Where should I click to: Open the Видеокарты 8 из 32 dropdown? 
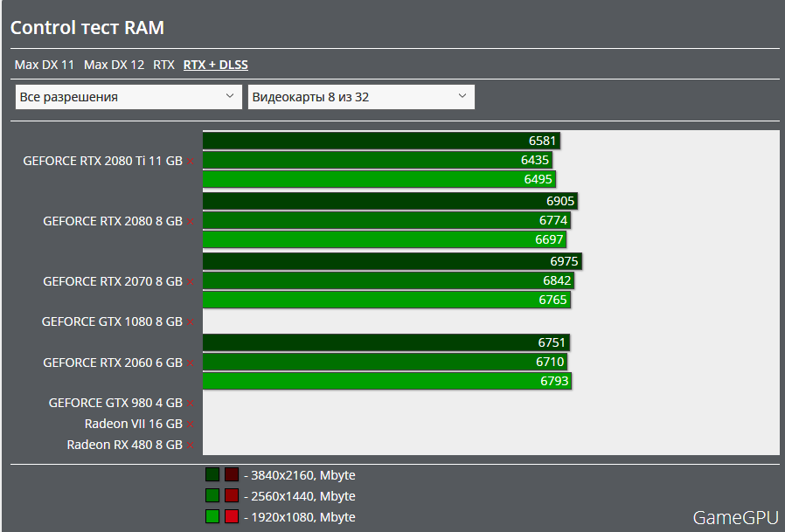[361, 97]
